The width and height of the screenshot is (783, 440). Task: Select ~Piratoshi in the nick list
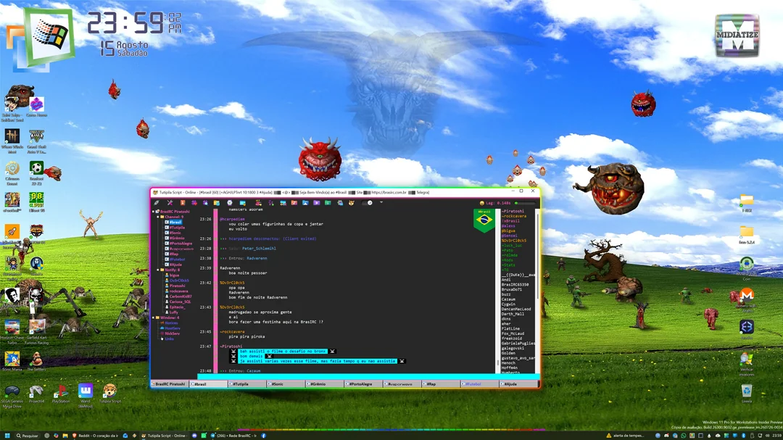click(x=513, y=211)
